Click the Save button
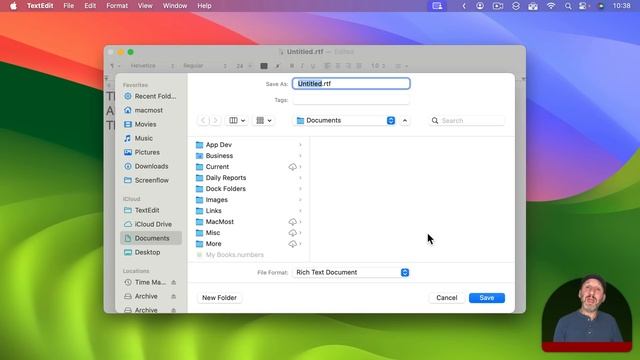This screenshot has width=640, height=360. (487, 298)
